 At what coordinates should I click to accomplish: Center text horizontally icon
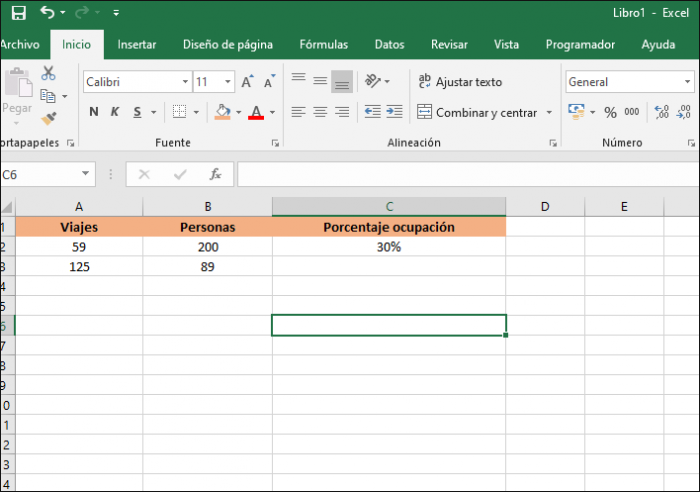click(x=320, y=112)
